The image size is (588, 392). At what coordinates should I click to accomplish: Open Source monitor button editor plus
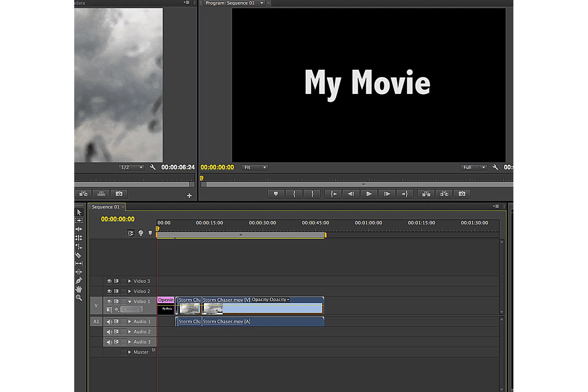(x=189, y=196)
